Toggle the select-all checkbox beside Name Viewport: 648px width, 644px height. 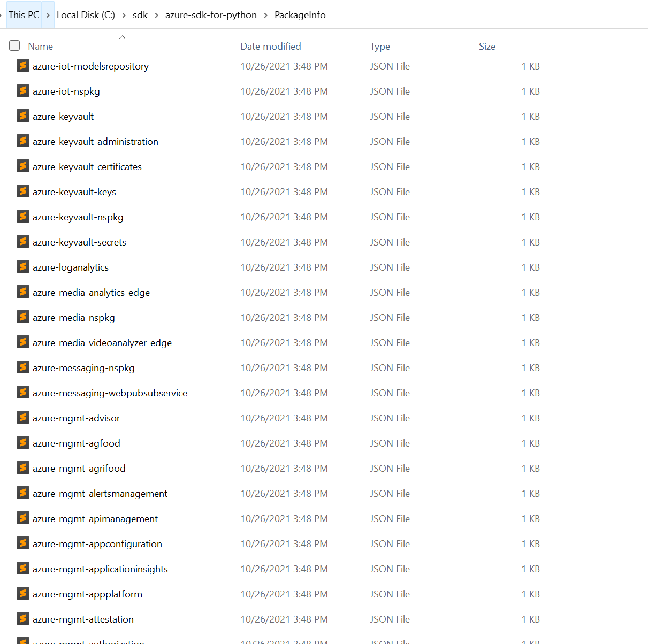pyautogui.click(x=14, y=45)
